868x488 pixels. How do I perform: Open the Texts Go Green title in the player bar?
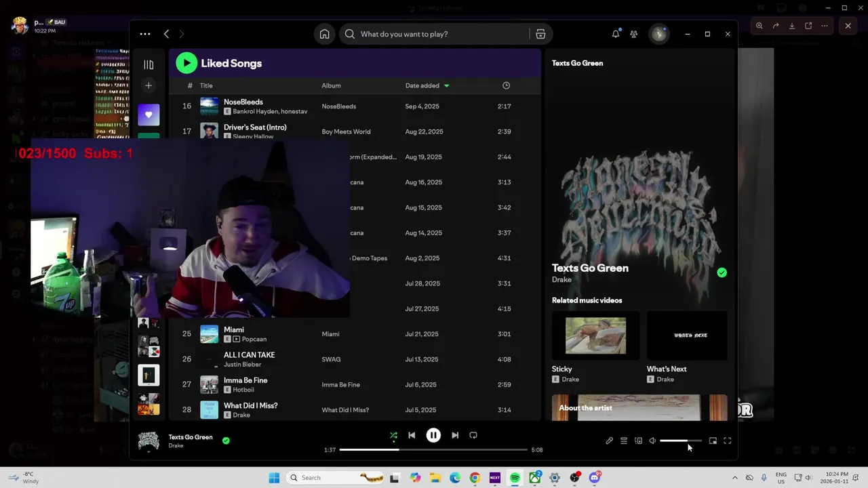tap(191, 437)
